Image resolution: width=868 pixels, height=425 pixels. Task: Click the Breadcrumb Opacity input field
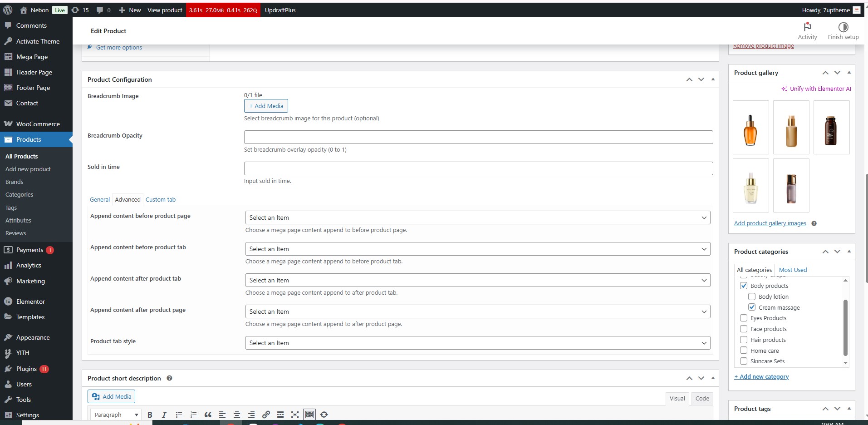point(478,137)
